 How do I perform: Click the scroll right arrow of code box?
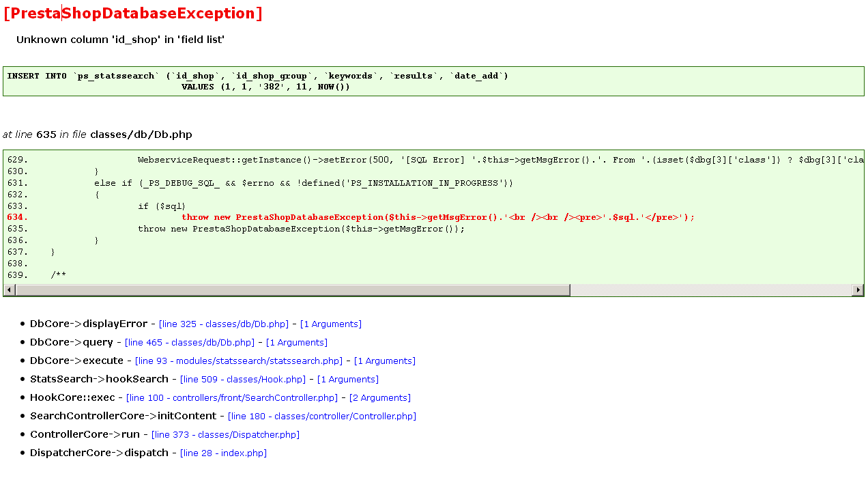[x=858, y=290]
